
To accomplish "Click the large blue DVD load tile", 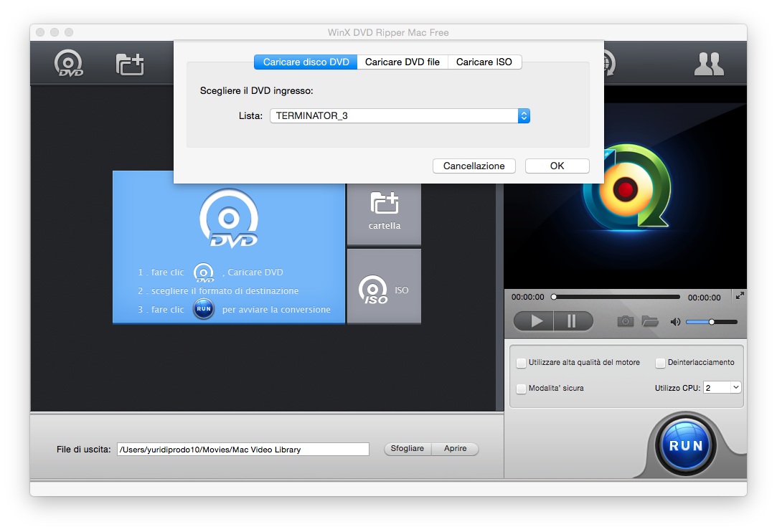I will tap(229, 247).
